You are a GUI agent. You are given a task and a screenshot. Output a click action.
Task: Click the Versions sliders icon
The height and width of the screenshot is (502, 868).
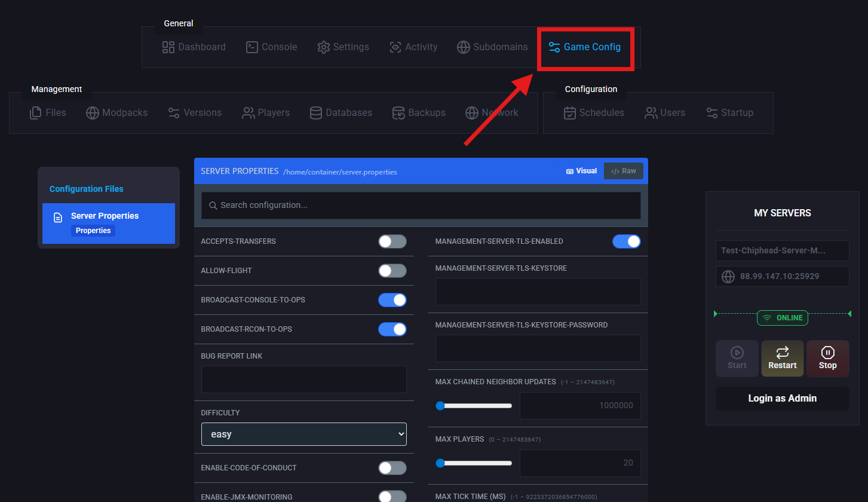(174, 113)
